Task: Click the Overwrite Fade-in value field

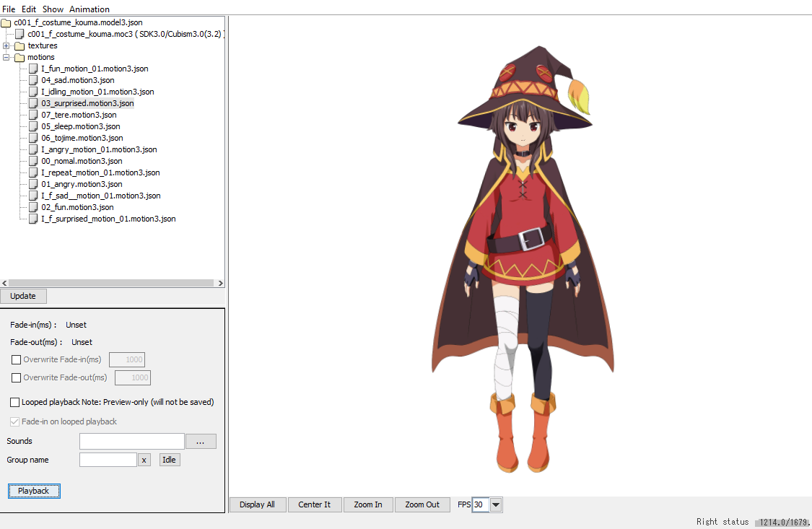Action: [127, 359]
